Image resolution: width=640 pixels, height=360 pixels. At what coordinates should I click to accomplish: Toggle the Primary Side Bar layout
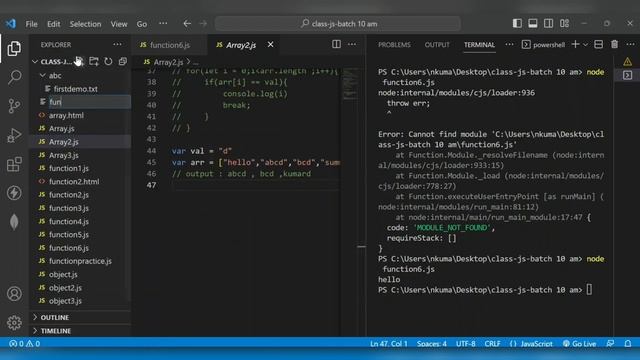[x=517, y=23]
